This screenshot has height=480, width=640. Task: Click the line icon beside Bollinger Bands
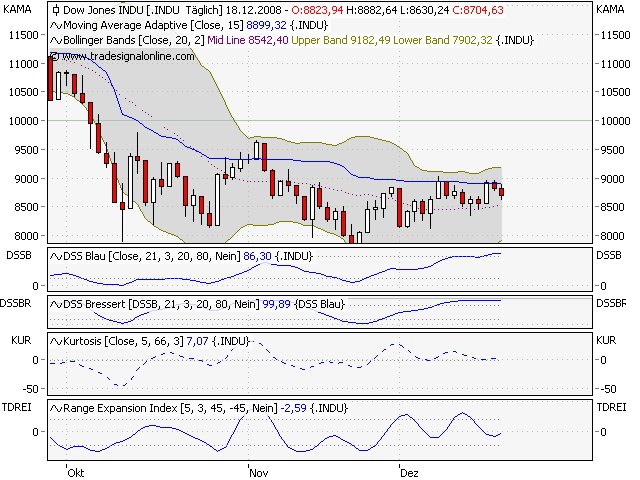(56, 41)
